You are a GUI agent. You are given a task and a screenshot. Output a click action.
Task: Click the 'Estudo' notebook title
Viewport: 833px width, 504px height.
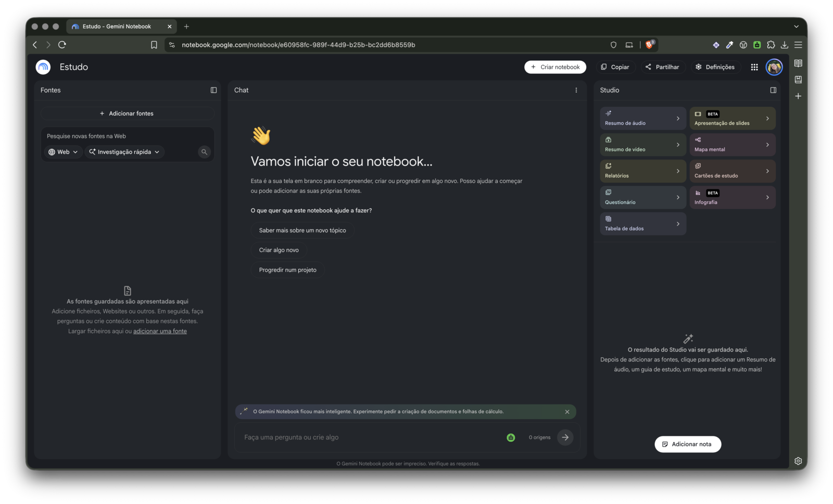click(x=74, y=67)
